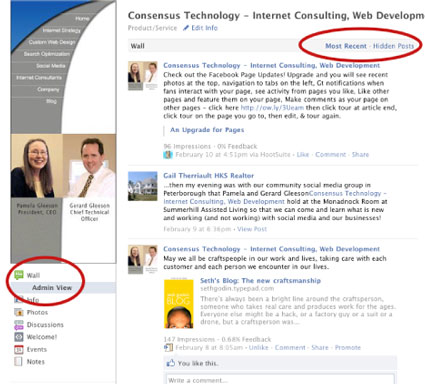The height and width of the screenshot is (384, 425).
Task: Switch to Admin View
Action: [52, 288]
